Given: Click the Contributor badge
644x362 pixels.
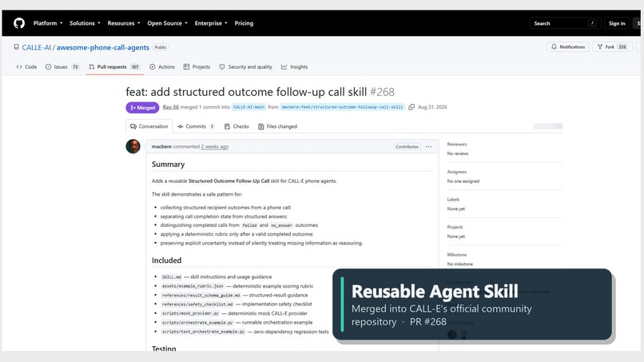Looking at the screenshot, I should click(407, 147).
